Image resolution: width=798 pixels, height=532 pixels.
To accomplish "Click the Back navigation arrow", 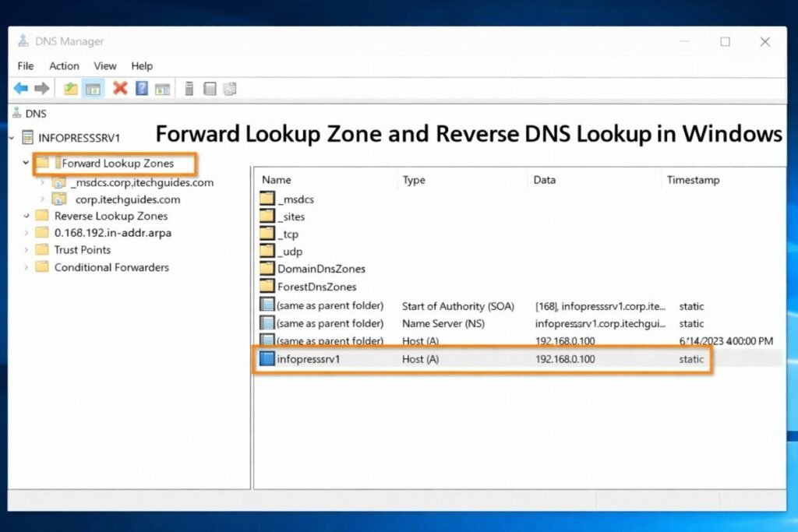I will pyautogui.click(x=20, y=88).
